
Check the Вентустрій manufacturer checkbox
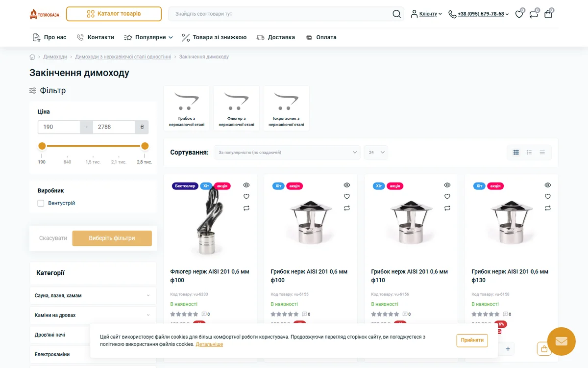point(41,203)
